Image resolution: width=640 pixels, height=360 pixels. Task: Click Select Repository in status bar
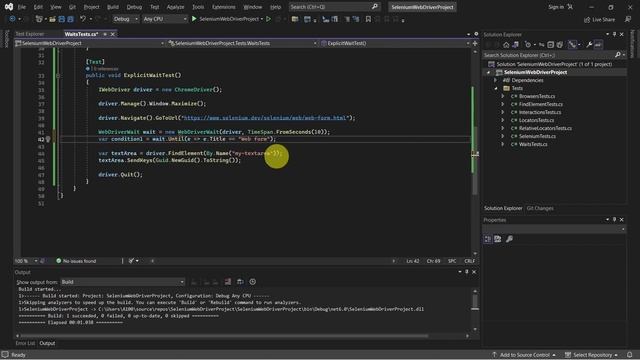[592, 355]
